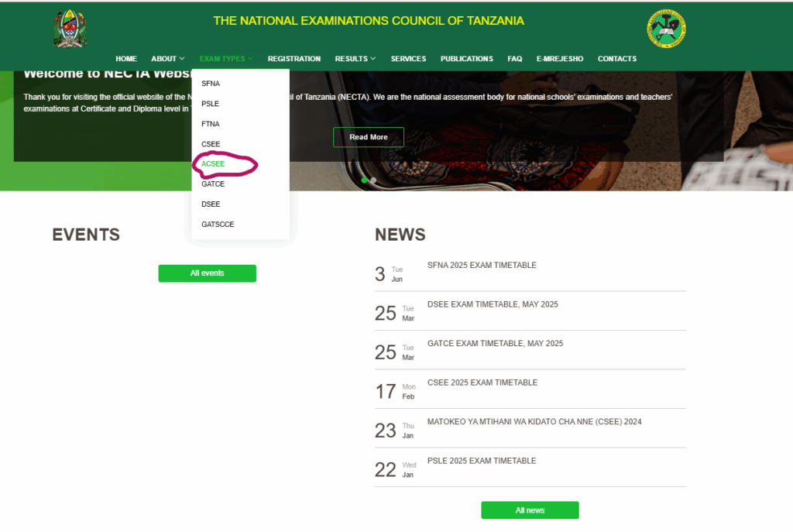
Task: Click the All news button
Action: [x=530, y=510]
